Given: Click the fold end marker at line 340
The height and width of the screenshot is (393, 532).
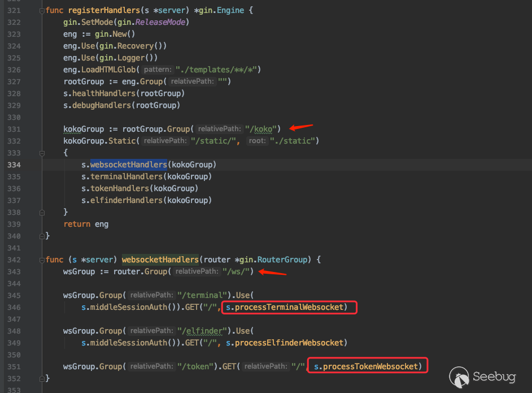Looking at the screenshot, I should click(x=42, y=236).
